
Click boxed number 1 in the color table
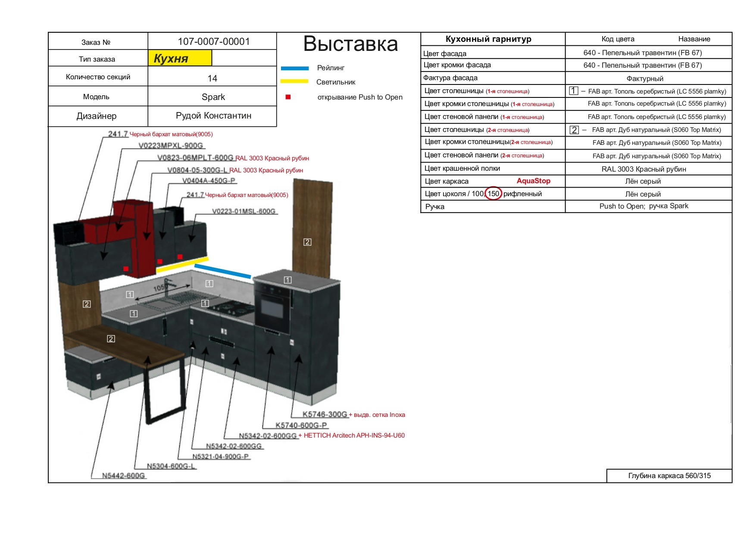point(573,91)
